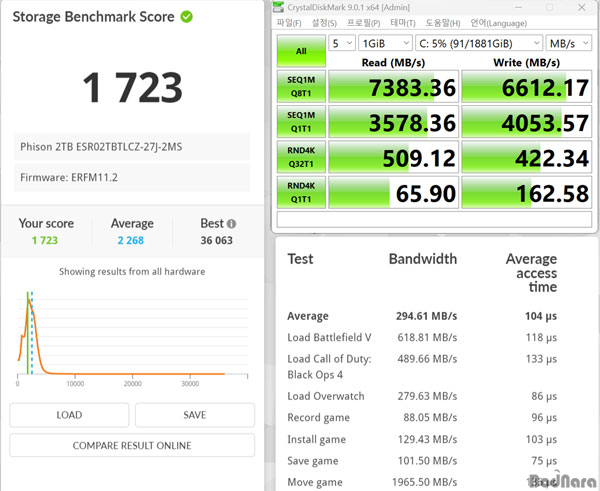Open the C: drive selection dropdown
Image resolution: width=600 pixels, height=491 pixels.
pyautogui.click(x=480, y=43)
